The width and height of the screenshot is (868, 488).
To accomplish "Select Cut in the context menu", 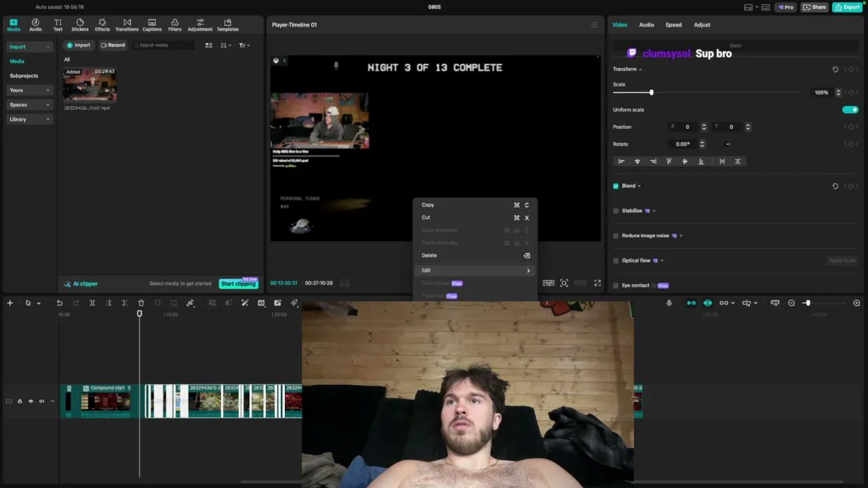I will pyautogui.click(x=475, y=218).
